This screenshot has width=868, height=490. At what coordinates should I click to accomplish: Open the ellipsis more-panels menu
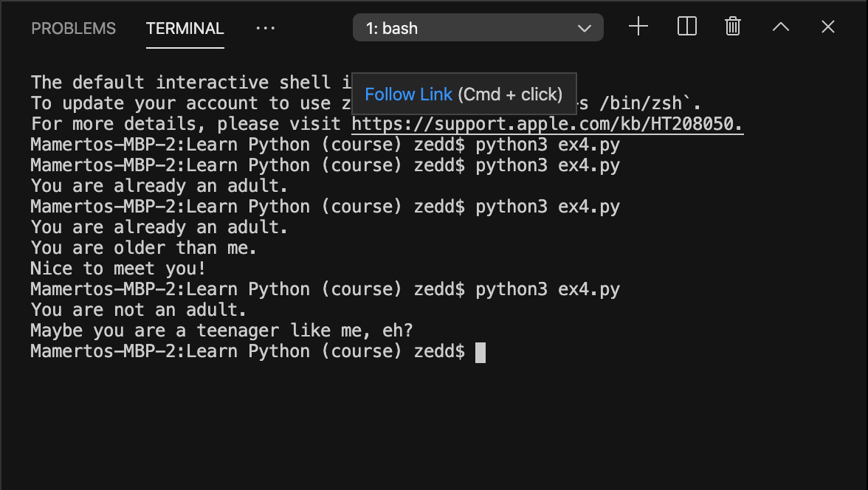point(265,28)
